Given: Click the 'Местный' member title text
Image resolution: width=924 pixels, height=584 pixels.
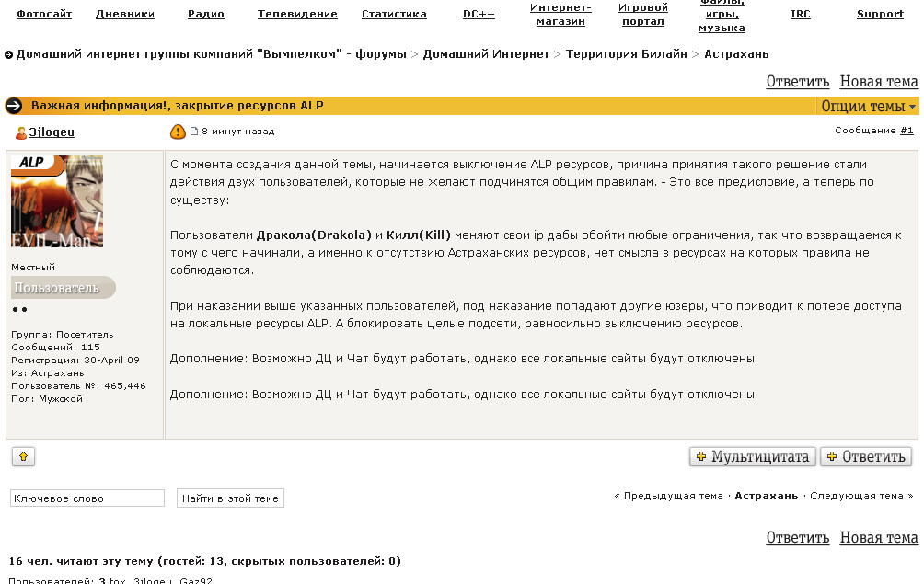Looking at the screenshot, I should (33, 268).
